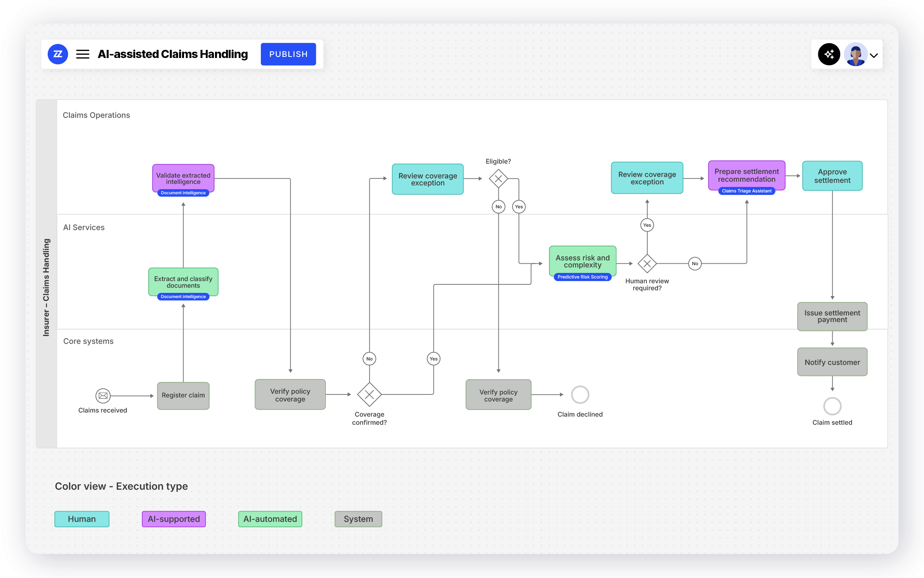The image size is (924, 578).
Task: Click the Predictive Risk Scoring tag
Action: pyautogui.click(x=582, y=277)
